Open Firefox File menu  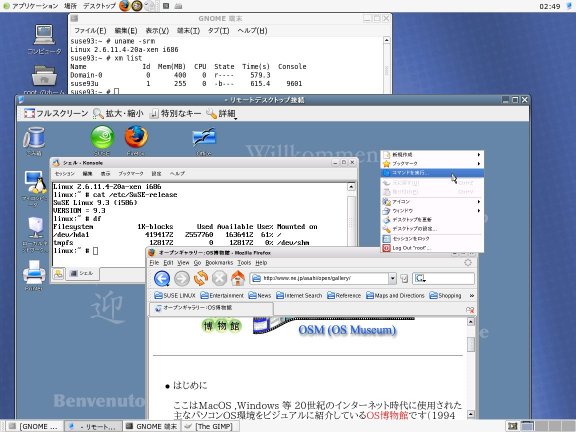click(x=154, y=263)
